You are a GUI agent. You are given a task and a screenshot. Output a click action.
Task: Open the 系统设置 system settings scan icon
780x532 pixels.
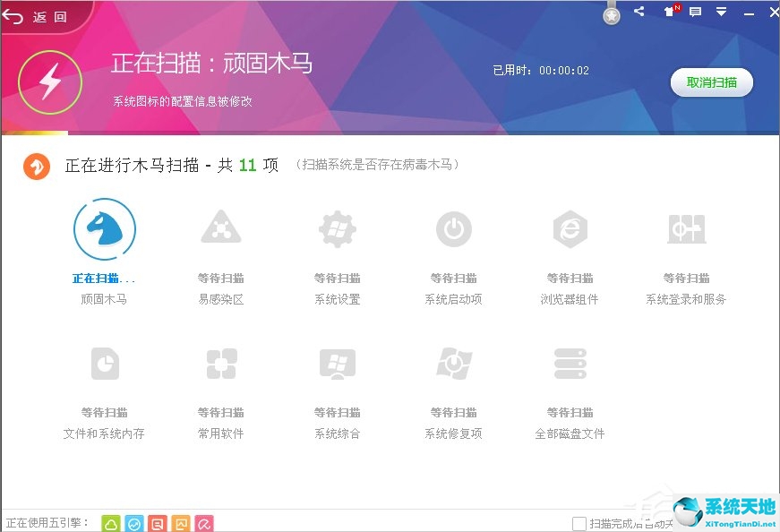click(338, 228)
